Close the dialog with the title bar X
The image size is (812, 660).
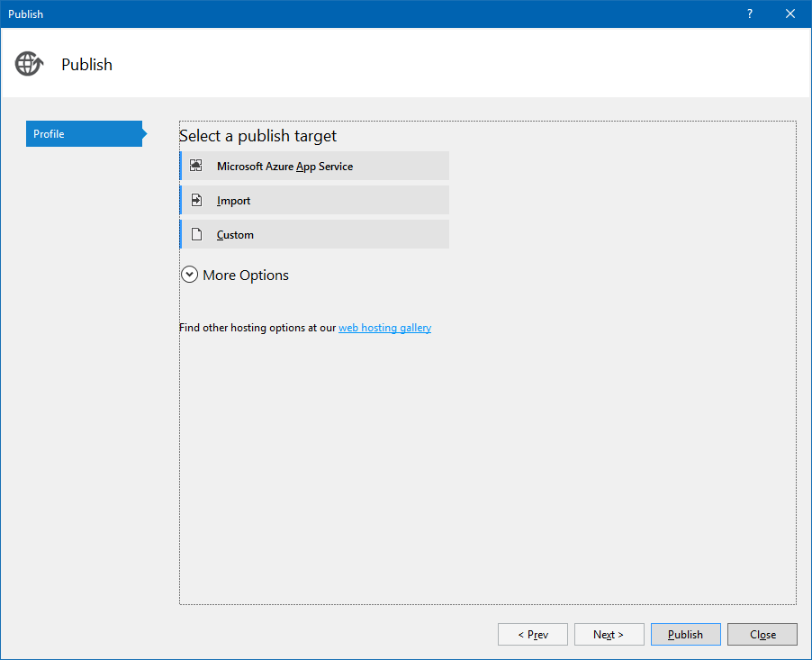(x=790, y=14)
